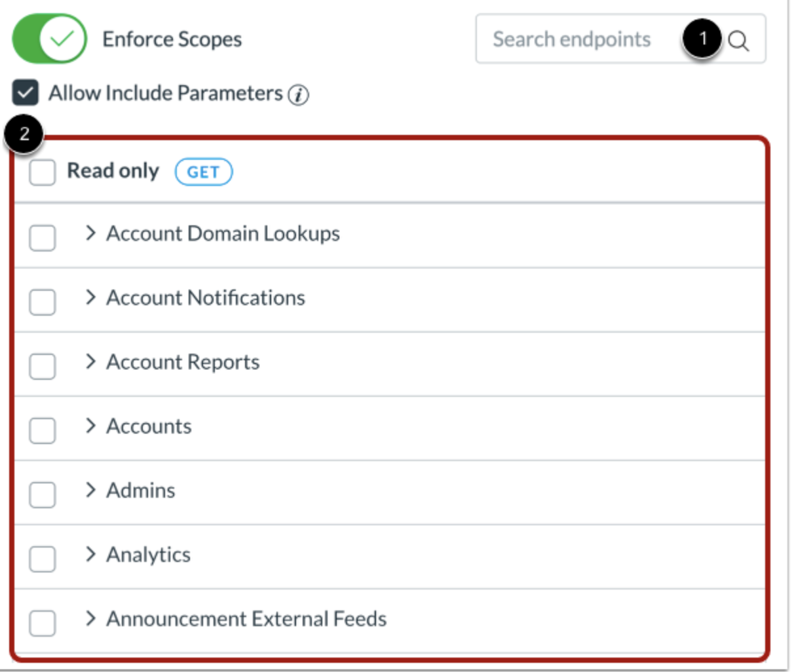Open the Allow Include Parameters info tooltip

coord(299,94)
